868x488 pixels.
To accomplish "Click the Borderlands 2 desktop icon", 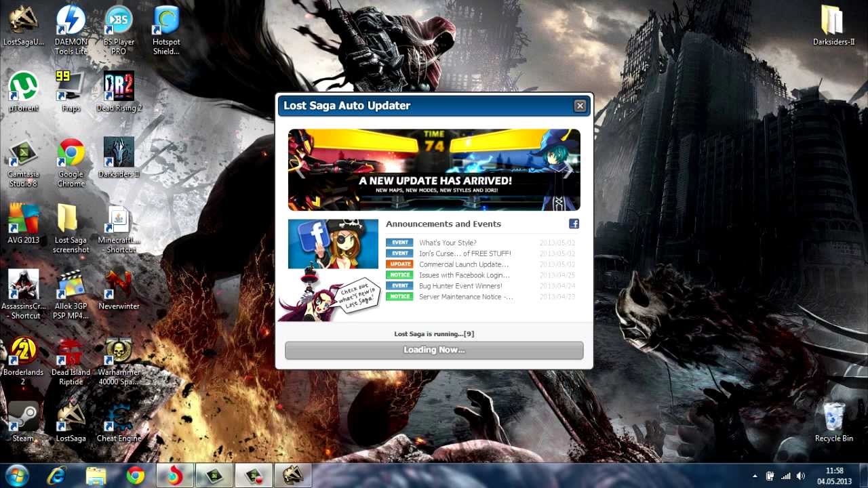I will pyautogui.click(x=24, y=361).
